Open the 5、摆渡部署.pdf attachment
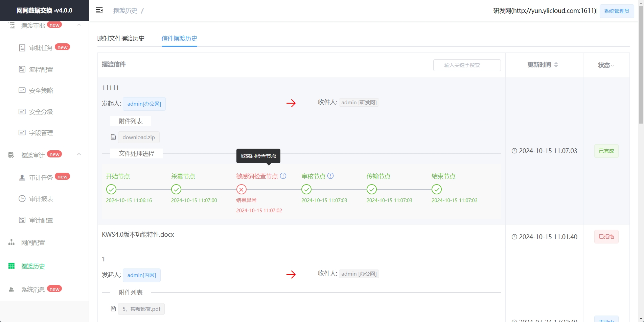Screen dimensions: 644x322 (x=141, y=309)
